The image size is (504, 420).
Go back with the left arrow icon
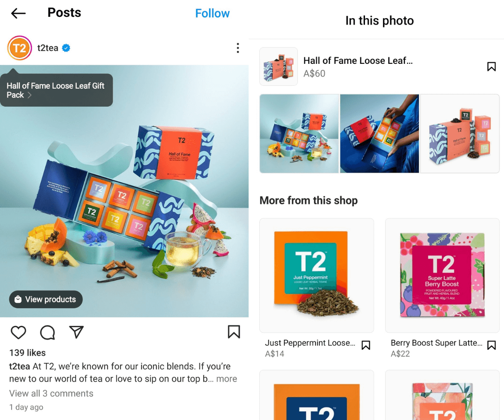point(18,13)
